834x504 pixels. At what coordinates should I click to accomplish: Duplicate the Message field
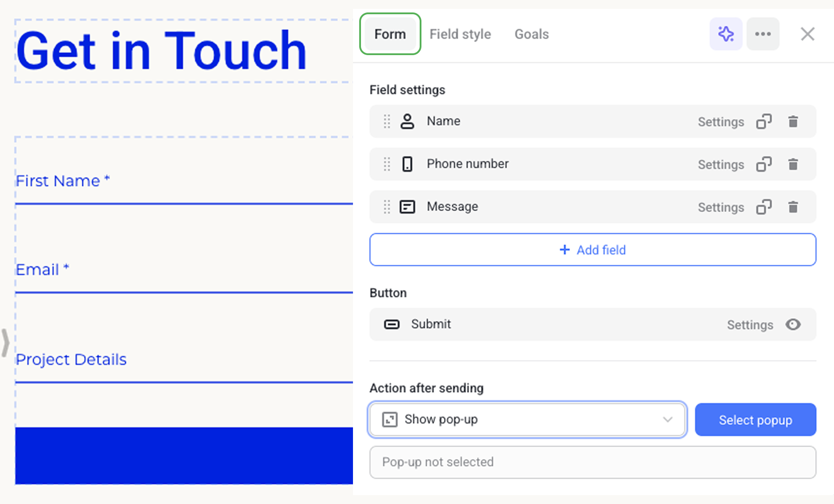(764, 207)
